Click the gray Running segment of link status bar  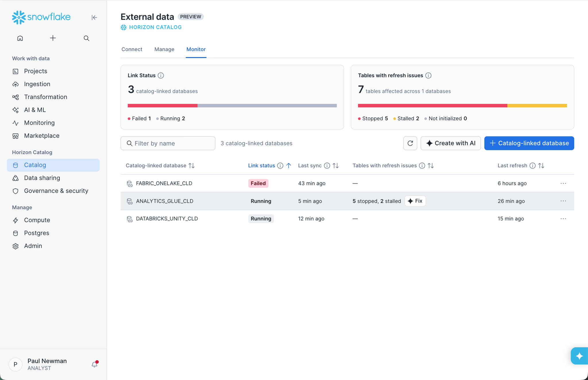pos(267,106)
